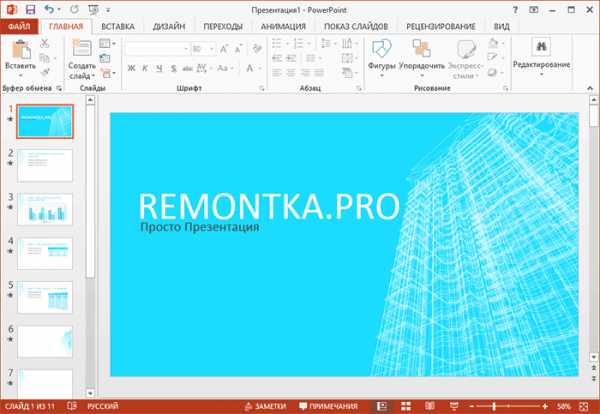600x414 pixels.
Task: Click the Format Painter brush icon
Action: [x=45, y=72]
